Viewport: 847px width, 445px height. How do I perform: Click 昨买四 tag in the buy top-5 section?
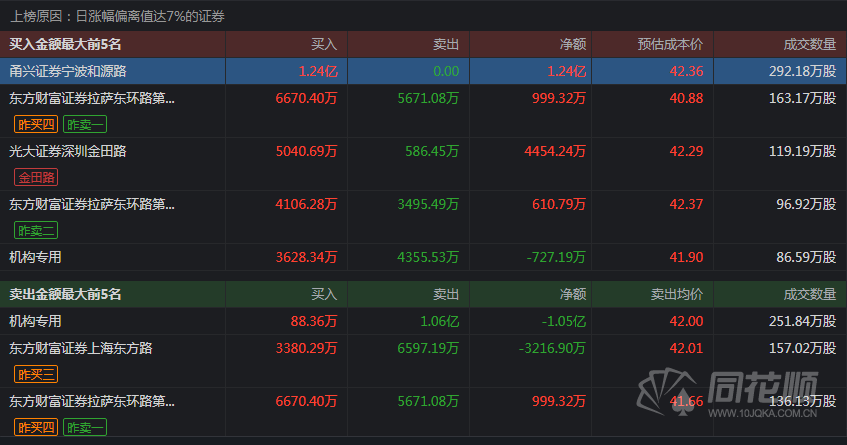click(36, 124)
